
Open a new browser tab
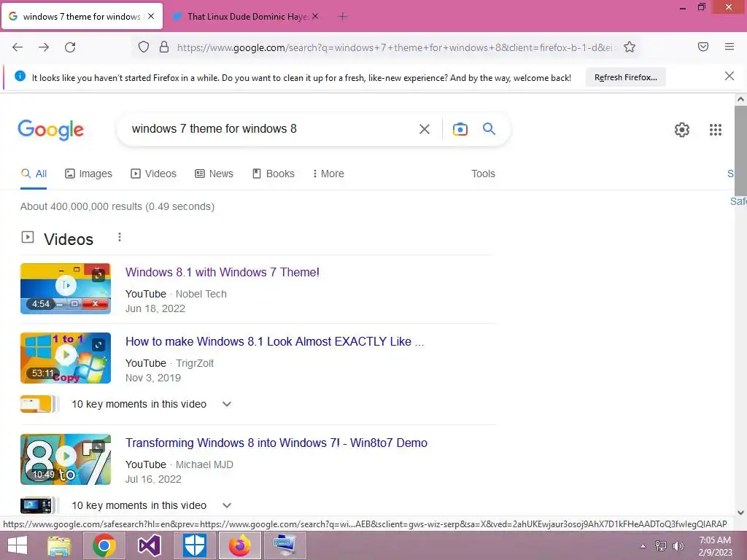[342, 17]
